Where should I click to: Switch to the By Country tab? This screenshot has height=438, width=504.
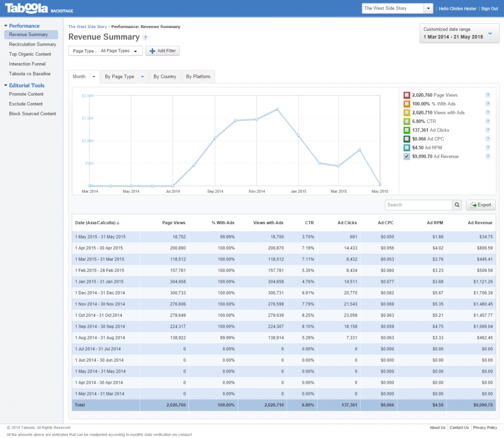165,76
